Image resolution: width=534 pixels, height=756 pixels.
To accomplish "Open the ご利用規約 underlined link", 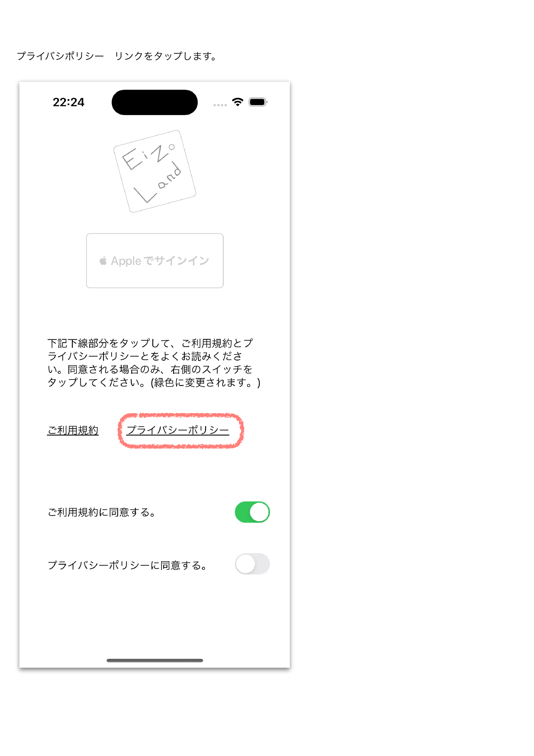I will [x=73, y=430].
